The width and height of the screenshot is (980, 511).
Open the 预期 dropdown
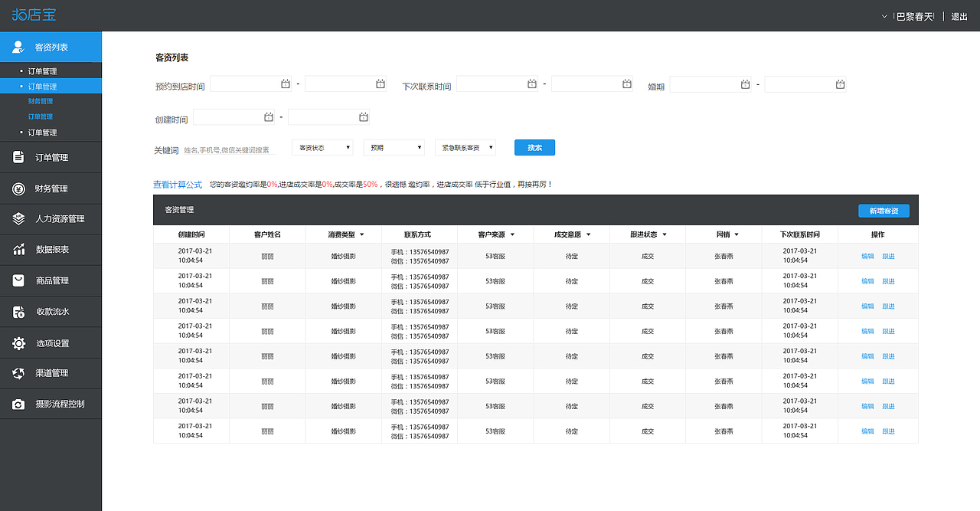tap(394, 148)
